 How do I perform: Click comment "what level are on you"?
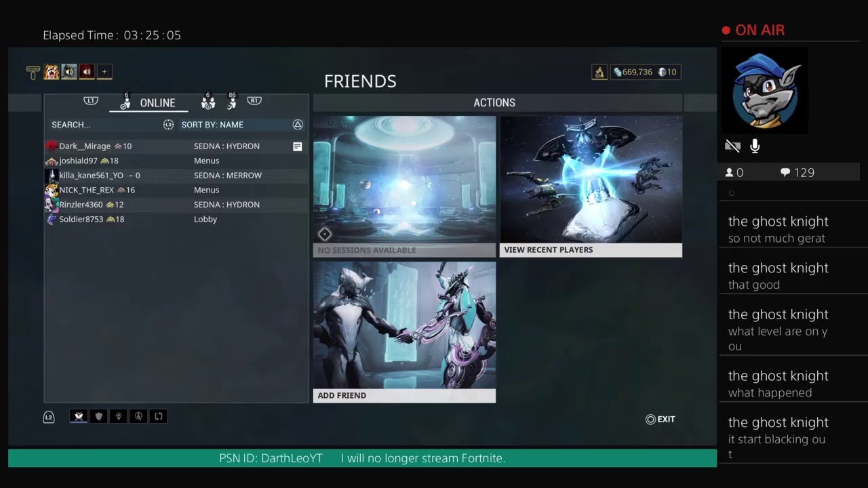pyautogui.click(x=778, y=339)
